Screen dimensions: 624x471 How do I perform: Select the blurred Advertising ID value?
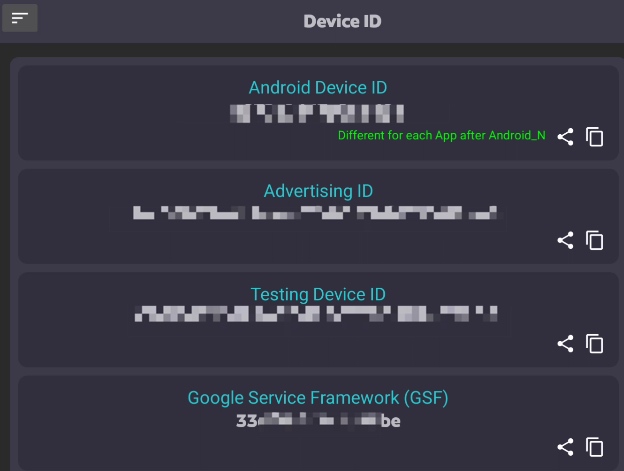click(x=315, y=213)
